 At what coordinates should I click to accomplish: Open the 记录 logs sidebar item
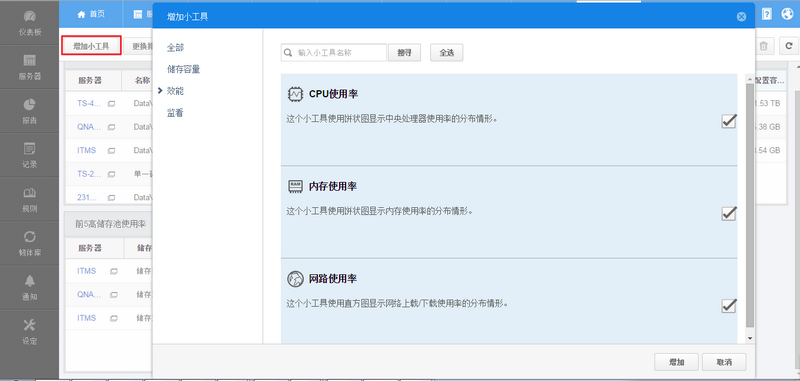[30, 155]
